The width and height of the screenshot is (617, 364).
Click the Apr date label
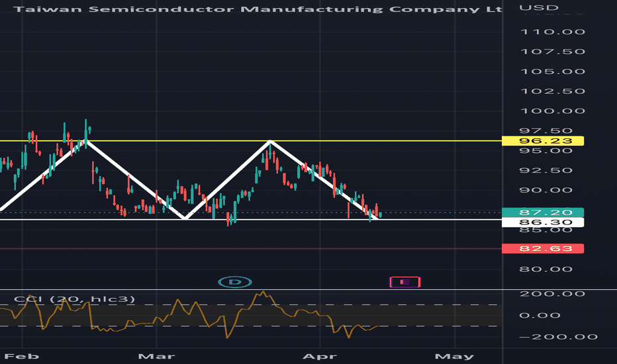pos(320,357)
